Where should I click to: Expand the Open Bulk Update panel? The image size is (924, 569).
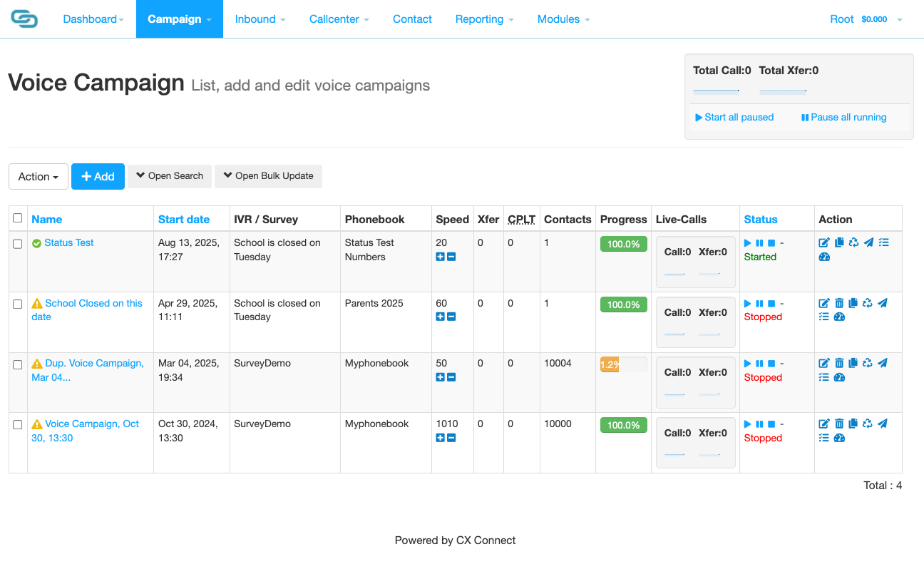(268, 176)
